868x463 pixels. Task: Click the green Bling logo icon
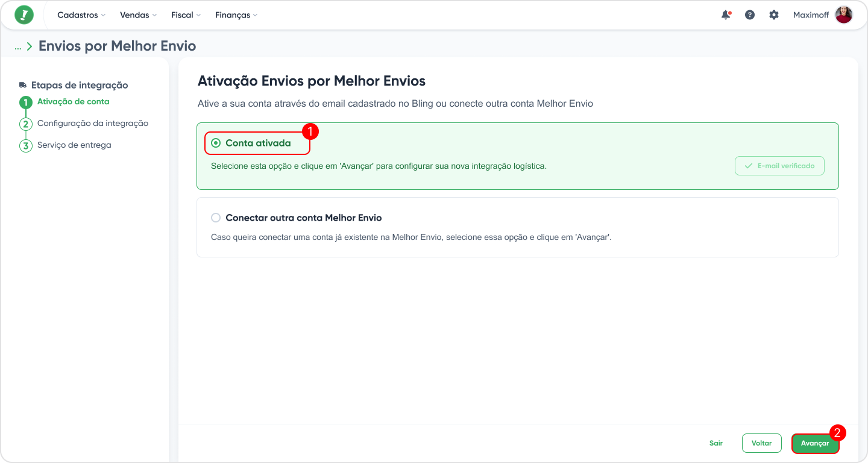coord(24,15)
